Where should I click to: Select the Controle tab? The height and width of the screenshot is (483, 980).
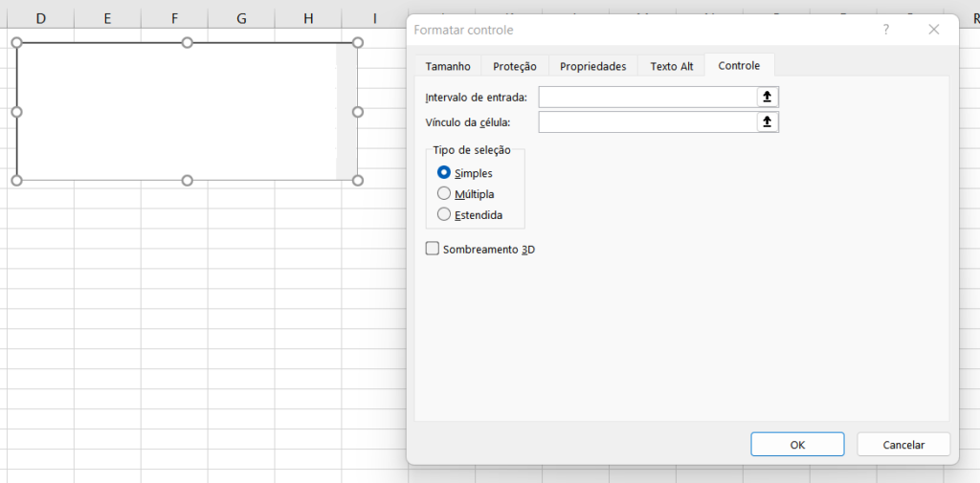(x=739, y=66)
